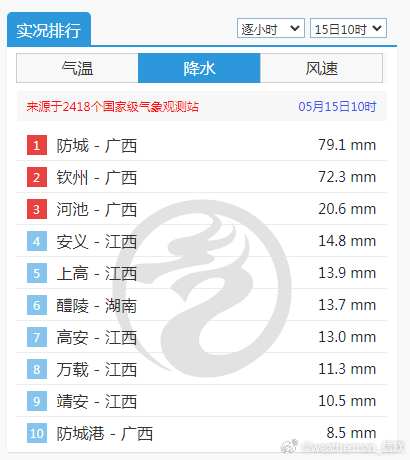Click the blue rank 9 badge

tap(37, 401)
